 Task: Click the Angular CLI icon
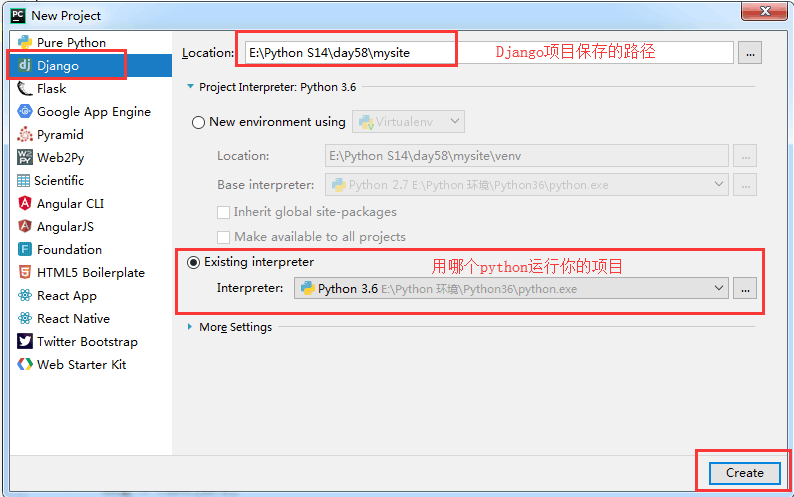(x=25, y=204)
